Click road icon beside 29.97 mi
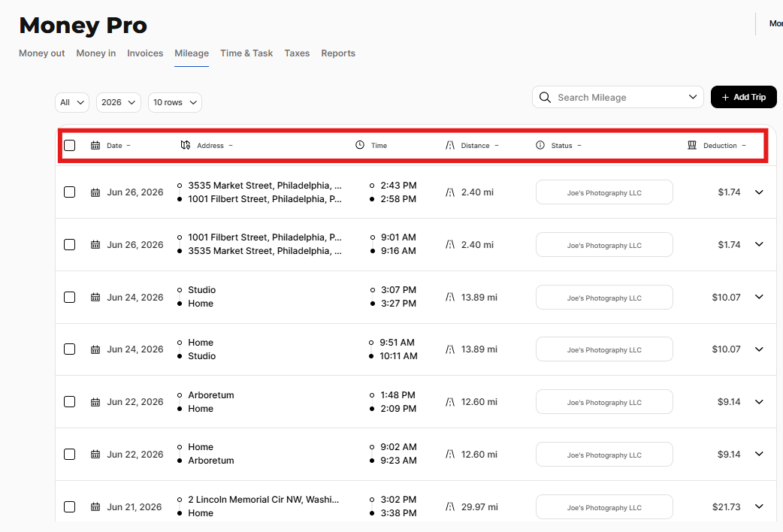The height and width of the screenshot is (532, 783). (450, 507)
